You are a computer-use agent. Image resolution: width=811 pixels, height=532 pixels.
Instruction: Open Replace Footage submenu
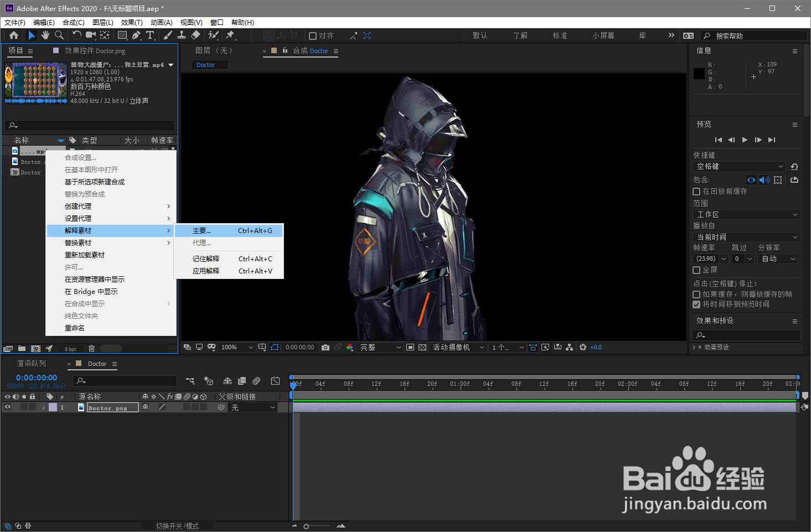pos(111,243)
